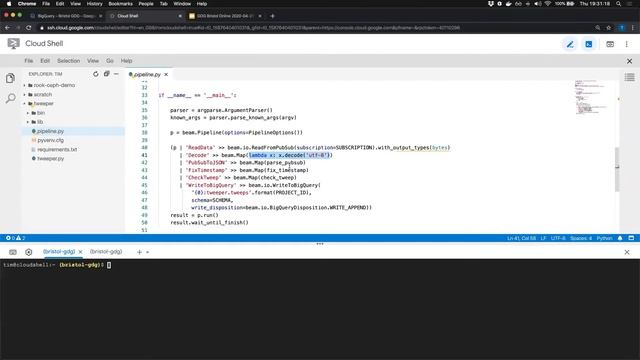The height and width of the screenshot is (360, 640).
Task: Open the Apple menu
Action: pos(9,4)
